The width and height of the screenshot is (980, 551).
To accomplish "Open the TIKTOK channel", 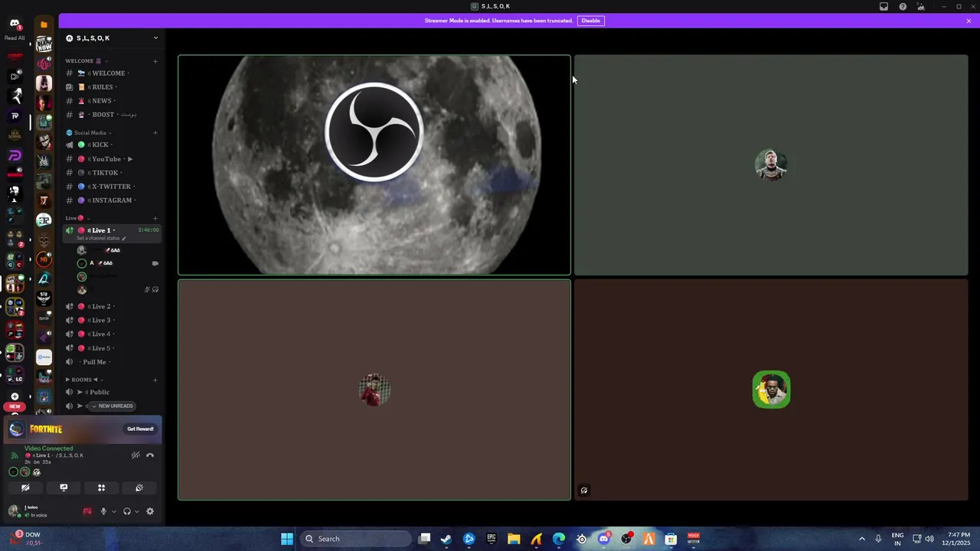I will tap(113, 173).
